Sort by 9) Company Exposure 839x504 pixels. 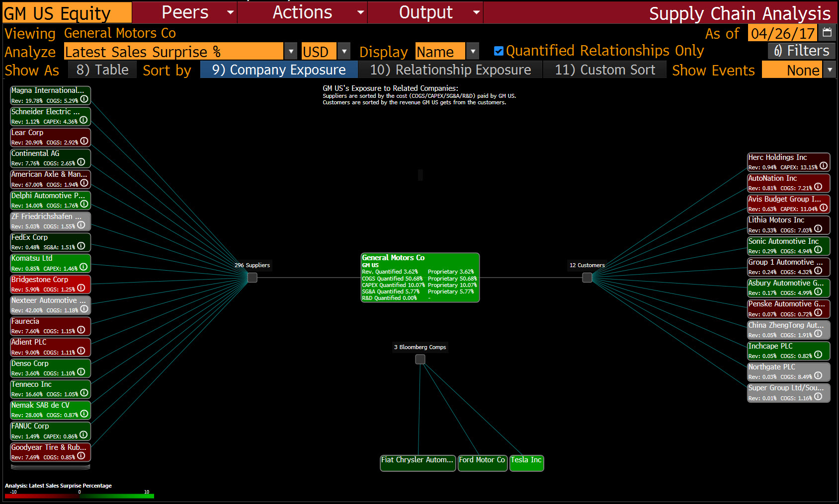[279, 70]
